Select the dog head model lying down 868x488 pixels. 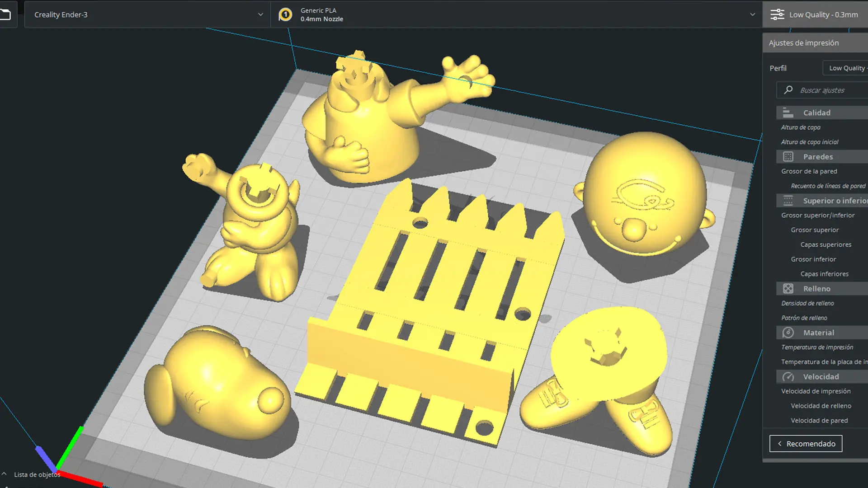click(217, 384)
